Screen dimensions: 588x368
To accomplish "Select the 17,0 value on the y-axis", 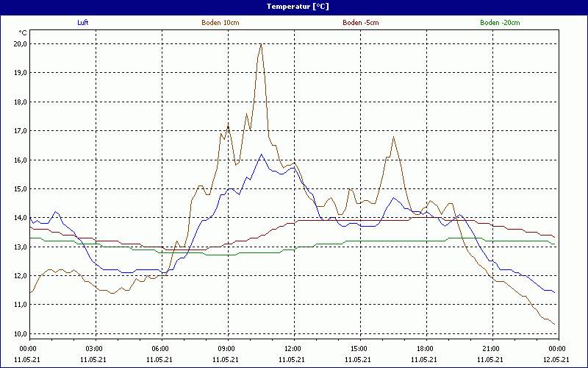I will click(x=18, y=130).
